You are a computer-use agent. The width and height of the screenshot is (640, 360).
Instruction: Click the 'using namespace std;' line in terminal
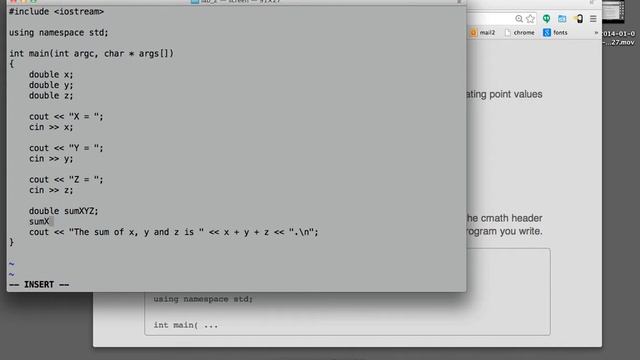coord(59,33)
